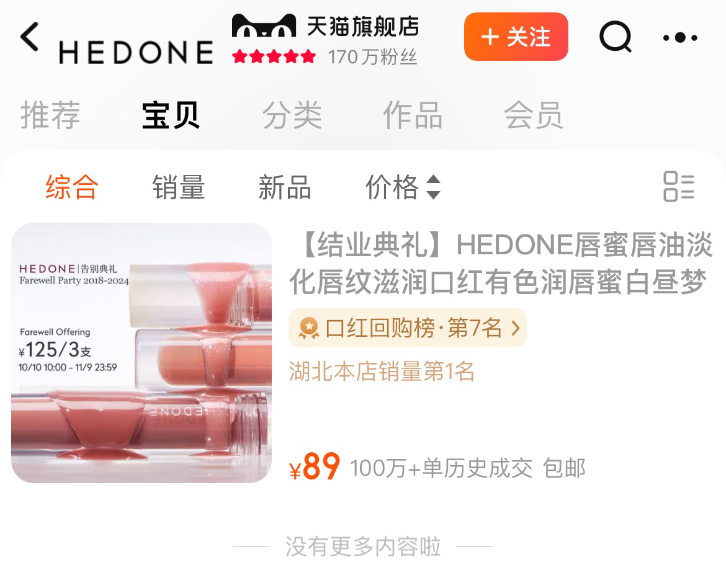Click the HEDONE brand logo
The image size is (726, 588).
136,52
